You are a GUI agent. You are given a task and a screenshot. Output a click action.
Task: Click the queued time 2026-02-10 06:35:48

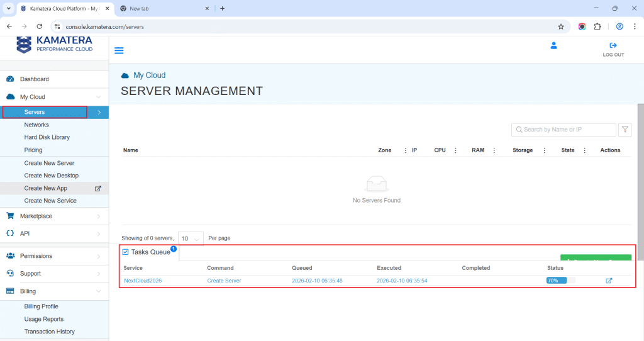tap(317, 281)
